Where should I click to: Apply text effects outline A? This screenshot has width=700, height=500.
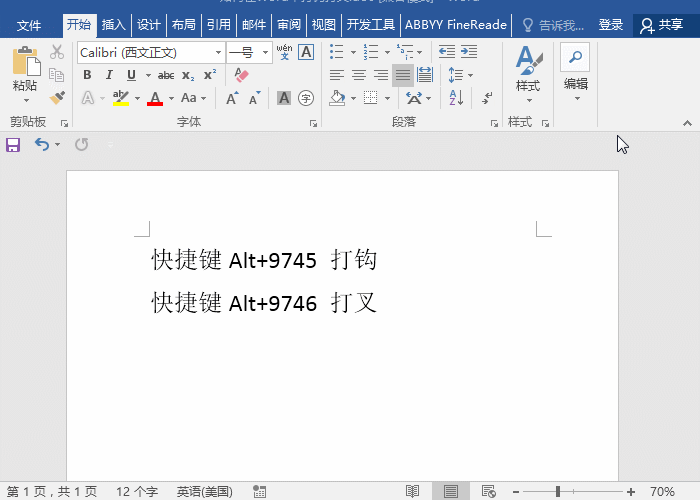[x=88, y=98]
